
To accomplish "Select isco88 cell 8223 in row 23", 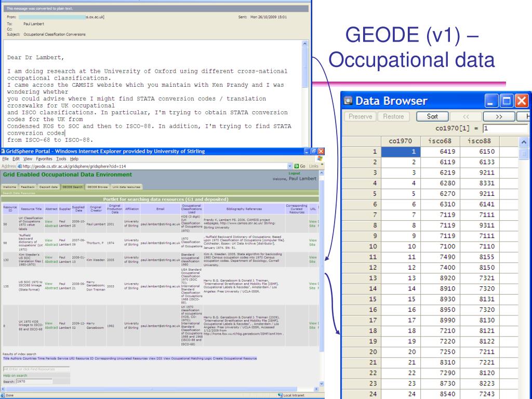I will coord(480,383).
